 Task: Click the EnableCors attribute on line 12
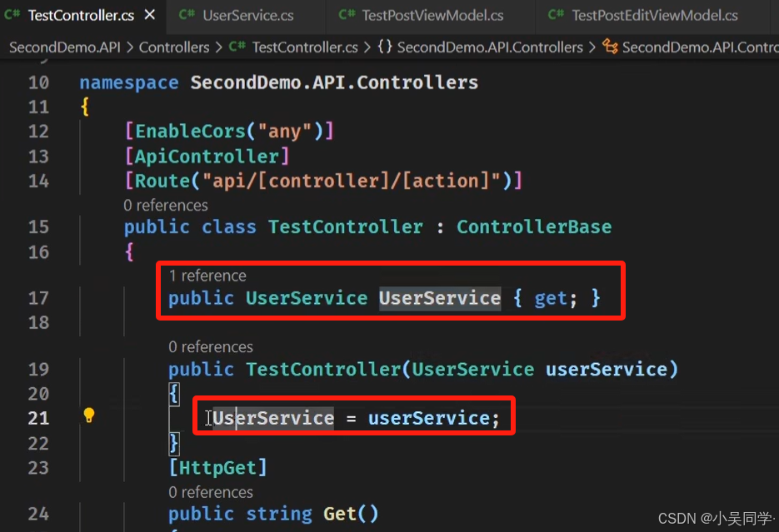click(x=191, y=132)
